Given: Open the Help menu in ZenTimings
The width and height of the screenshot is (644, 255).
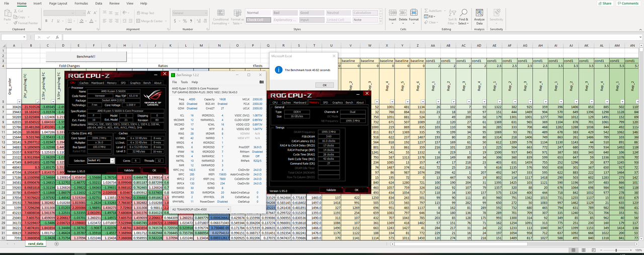Looking at the screenshot, I should pos(195,82).
